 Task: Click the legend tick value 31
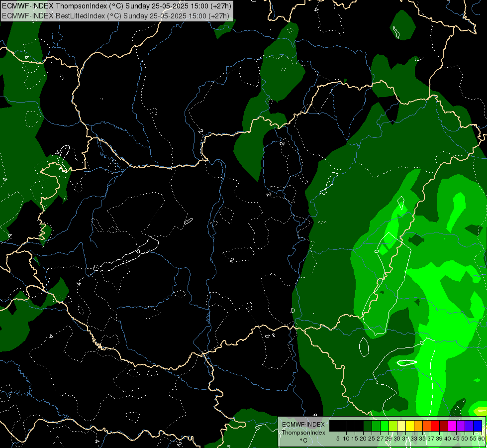click(x=405, y=439)
